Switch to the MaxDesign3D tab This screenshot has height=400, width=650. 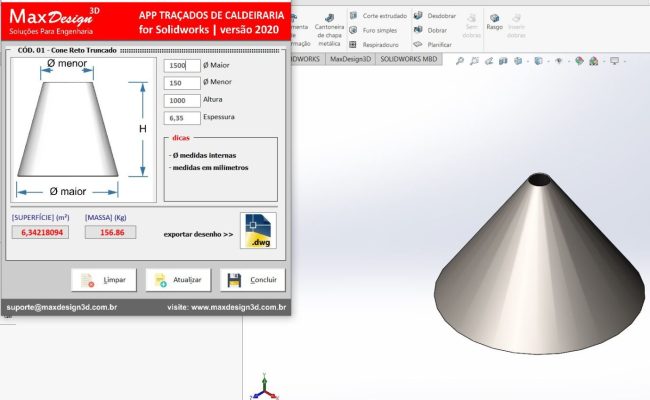pyautogui.click(x=350, y=60)
